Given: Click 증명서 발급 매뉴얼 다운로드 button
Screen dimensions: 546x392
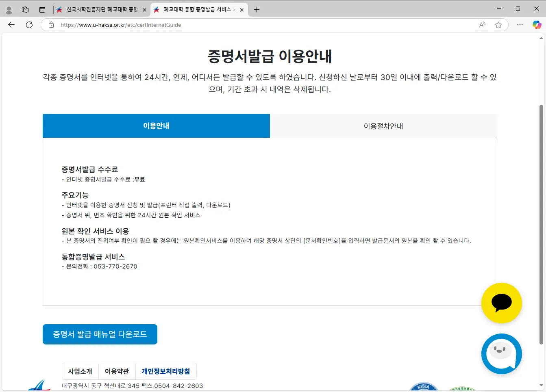Looking at the screenshot, I should tap(100, 334).
